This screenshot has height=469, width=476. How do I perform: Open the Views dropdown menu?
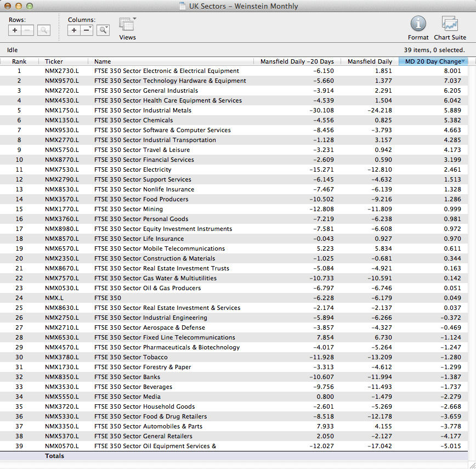pos(127,25)
